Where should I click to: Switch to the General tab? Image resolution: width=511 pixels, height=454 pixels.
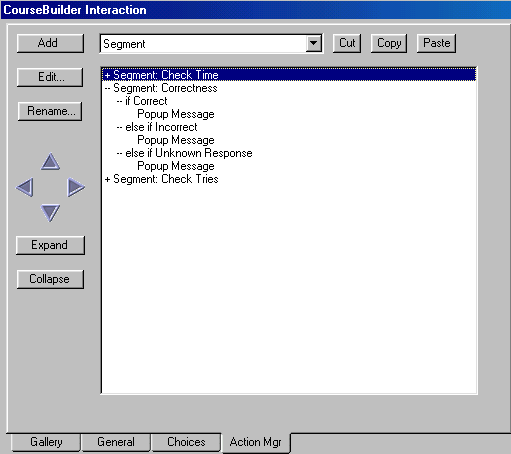pyautogui.click(x=116, y=442)
